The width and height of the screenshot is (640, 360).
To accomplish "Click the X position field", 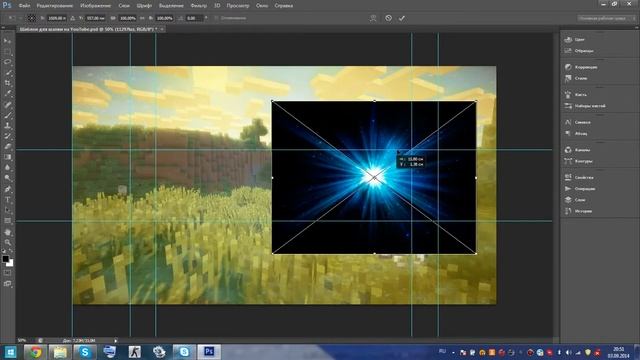I will (x=57, y=18).
